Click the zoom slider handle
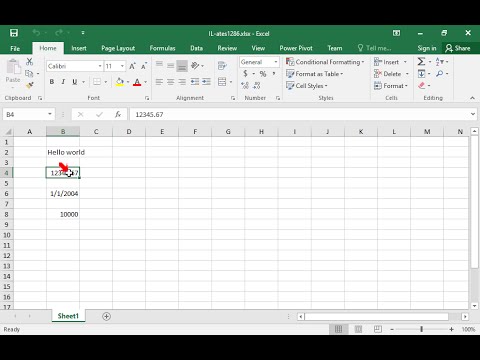 point(421,329)
